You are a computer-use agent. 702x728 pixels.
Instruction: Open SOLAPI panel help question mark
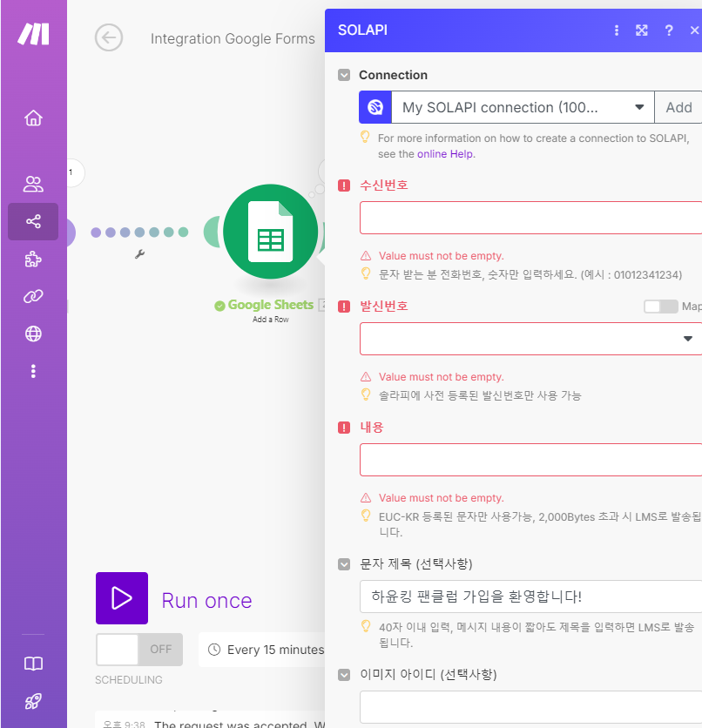click(x=669, y=30)
